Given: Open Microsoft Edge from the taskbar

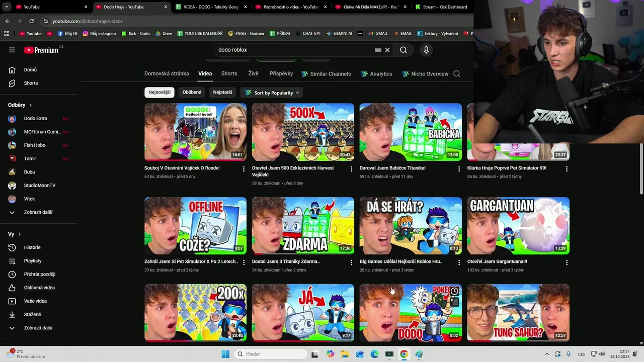Looking at the screenshot, I should [x=374, y=354].
